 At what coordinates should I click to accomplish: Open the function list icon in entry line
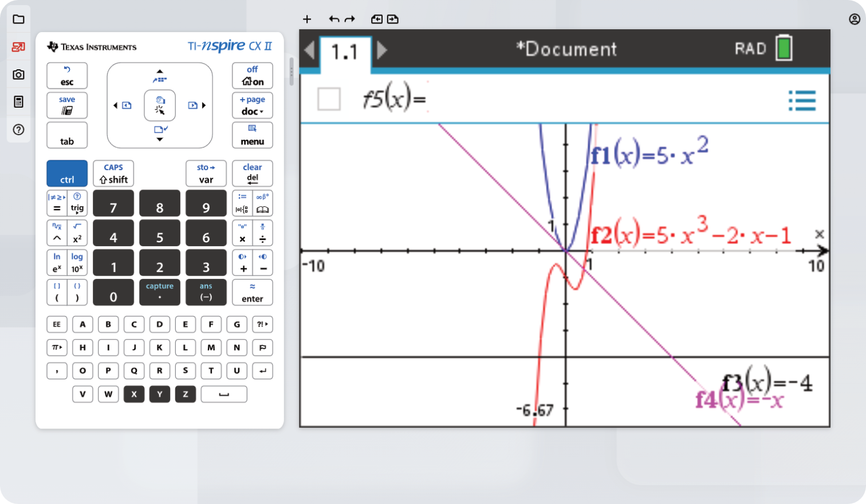(x=802, y=100)
